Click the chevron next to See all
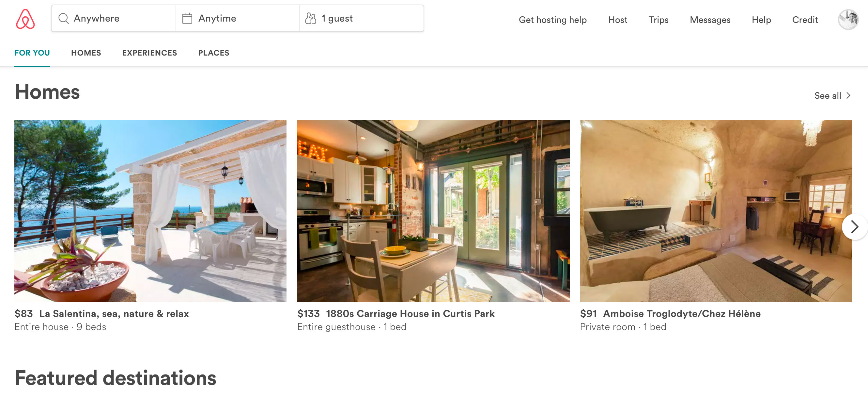Screen dimensions: 868x398 pyautogui.click(x=848, y=96)
